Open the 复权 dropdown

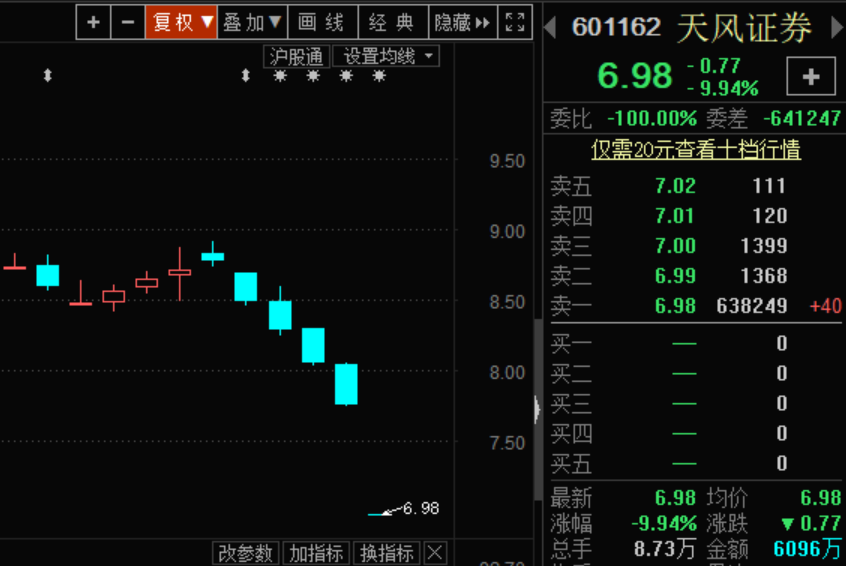click(x=181, y=22)
